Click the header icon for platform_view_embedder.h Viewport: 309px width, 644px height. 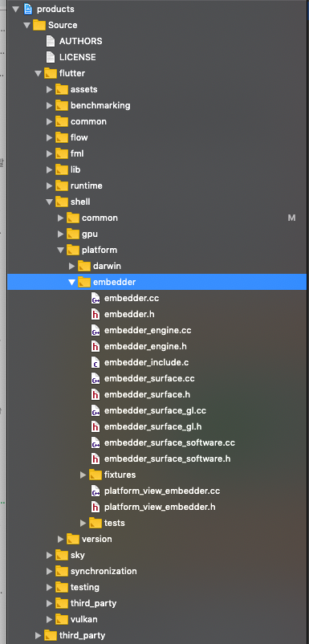coord(96,507)
